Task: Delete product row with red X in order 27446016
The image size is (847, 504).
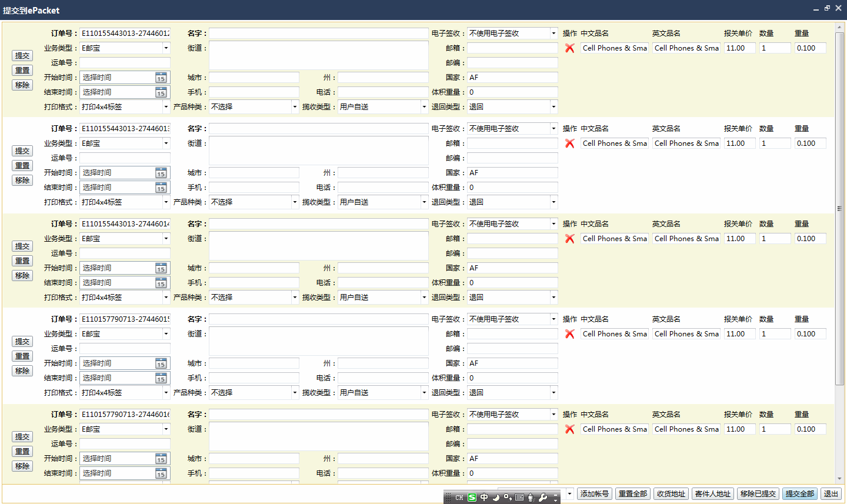Action: tap(569, 429)
